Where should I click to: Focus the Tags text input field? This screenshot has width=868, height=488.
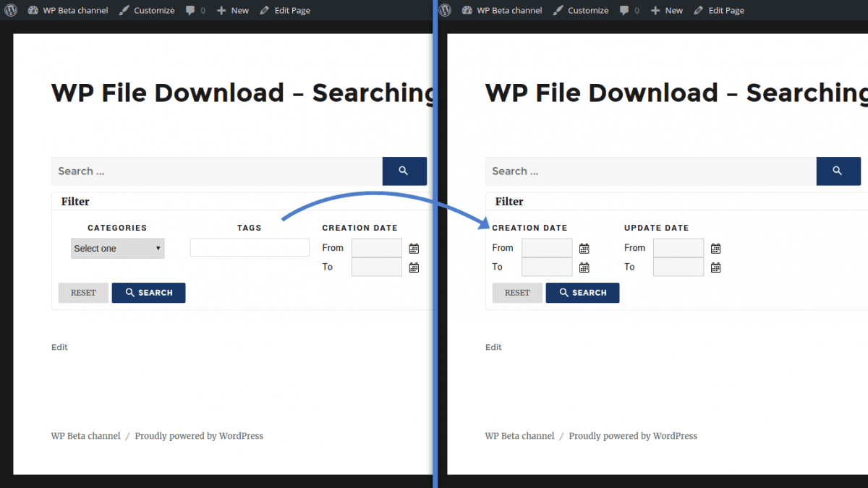(250, 248)
